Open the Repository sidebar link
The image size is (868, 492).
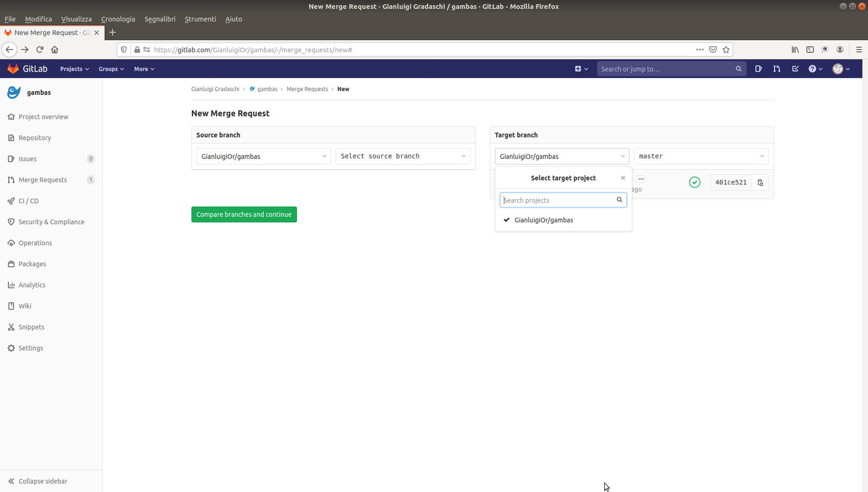(x=35, y=138)
